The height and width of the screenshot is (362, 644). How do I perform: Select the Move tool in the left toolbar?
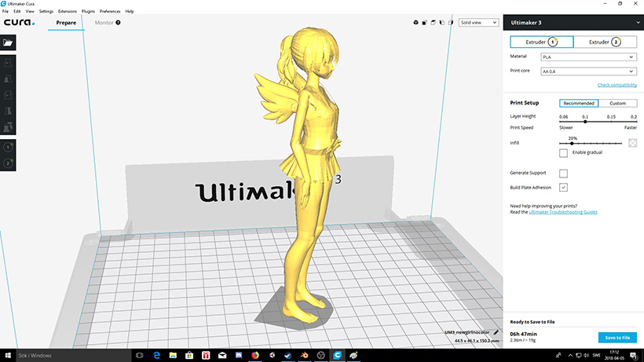tap(8, 63)
